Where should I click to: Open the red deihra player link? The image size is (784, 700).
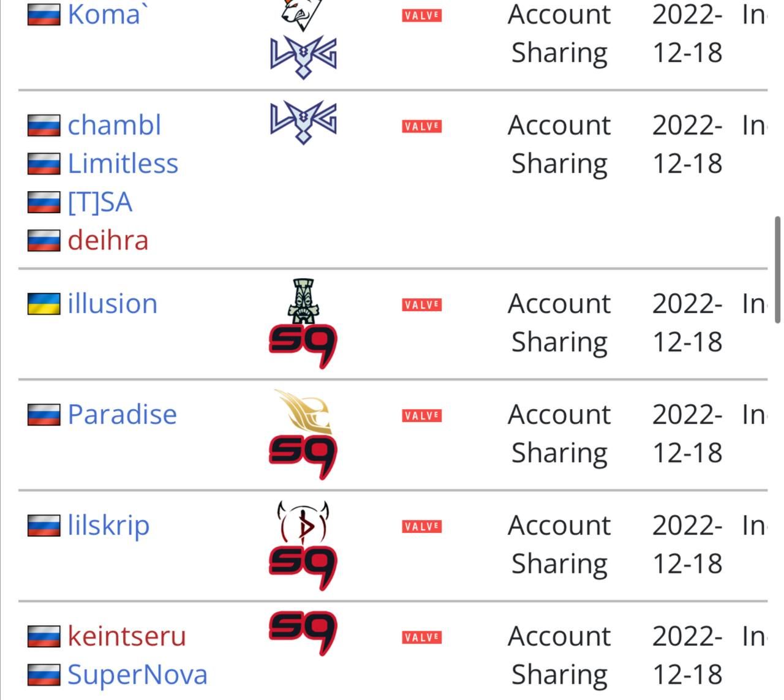pyautogui.click(x=108, y=240)
